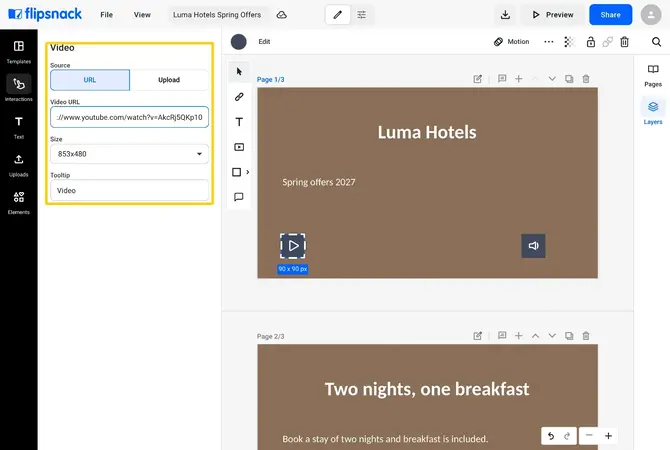This screenshot has width=670, height=450.
Task: Duplicate Page 2/3
Action: pos(569,336)
